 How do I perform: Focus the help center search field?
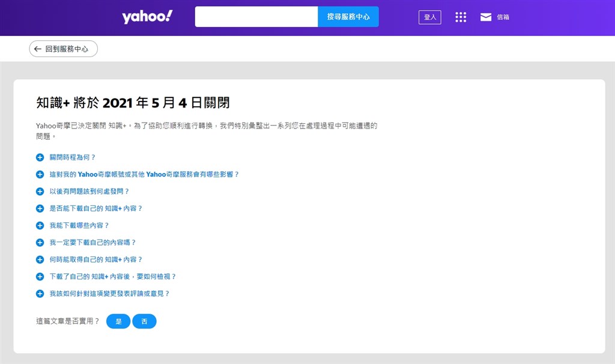tap(256, 17)
